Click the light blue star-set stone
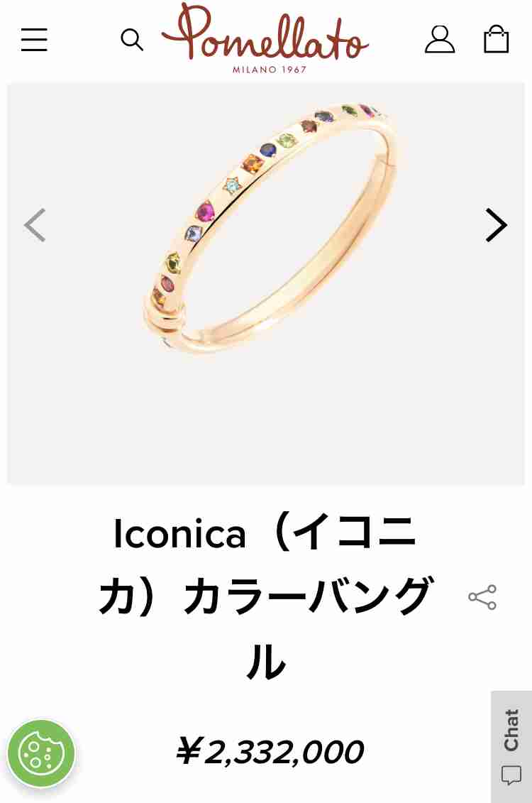The image size is (532, 803). coord(233,185)
